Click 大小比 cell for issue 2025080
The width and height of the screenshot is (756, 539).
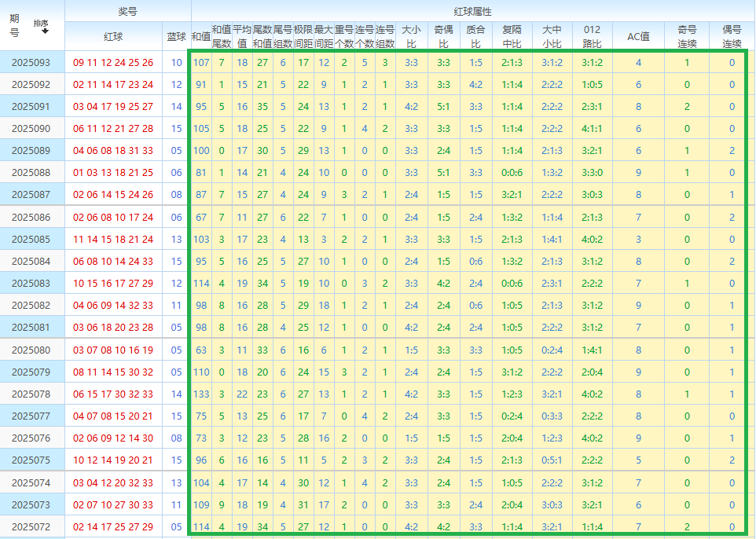[411, 350]
